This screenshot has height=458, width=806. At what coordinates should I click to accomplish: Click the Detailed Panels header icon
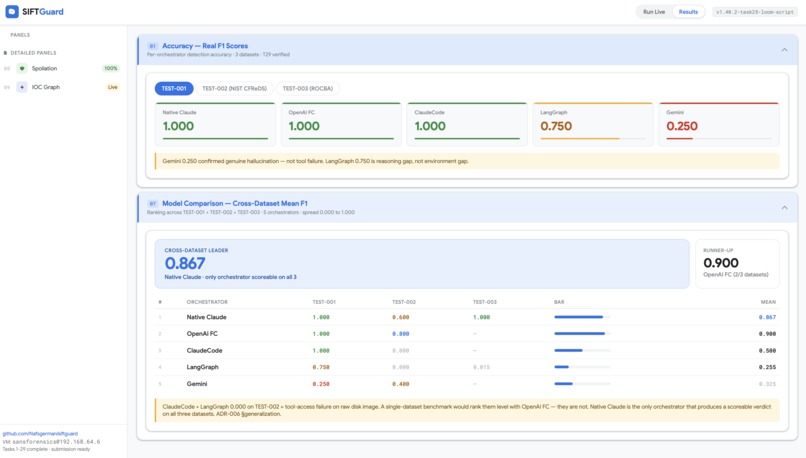(x=6, y=52)
